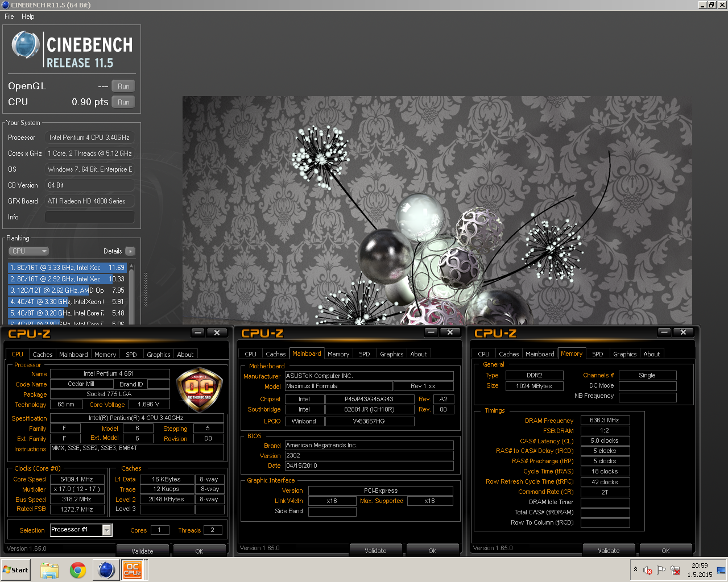Click the BIOS Version field 2302
Screen dimensions: 728x582
pyautogui.click(x=369, y=456)
